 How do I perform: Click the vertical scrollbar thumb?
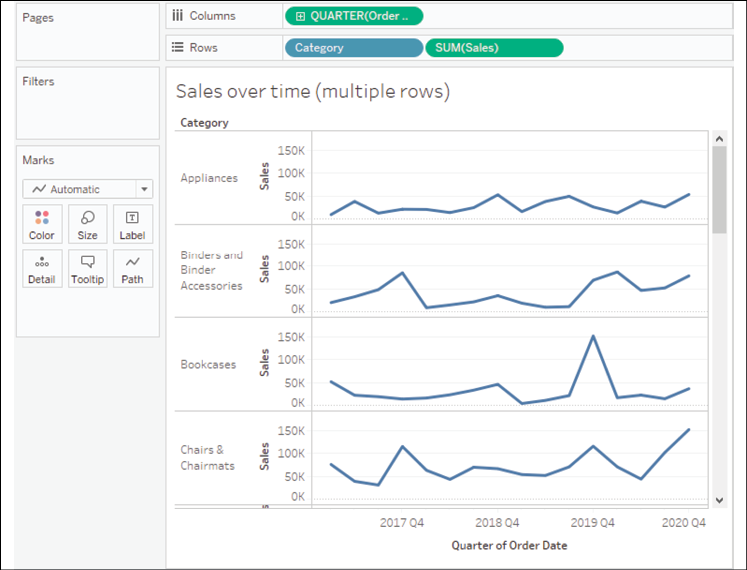tap(719, 188)
